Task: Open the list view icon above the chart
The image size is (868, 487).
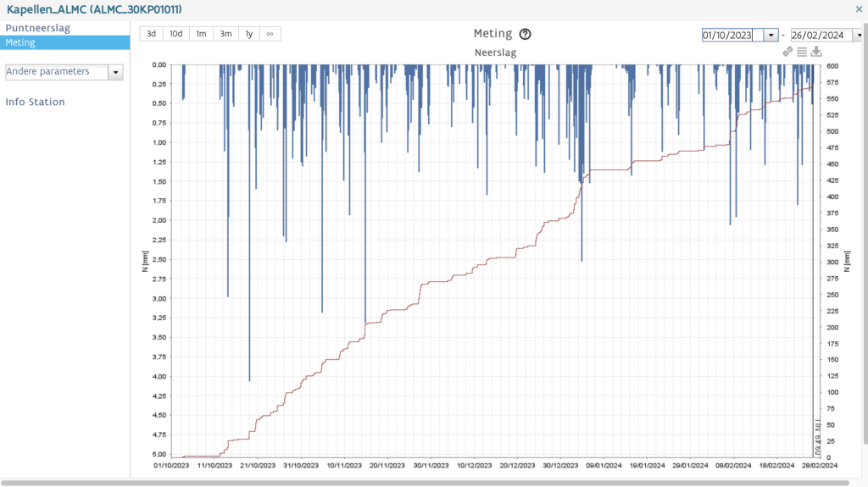Action: pyautogui.click(x=802, y=52)
